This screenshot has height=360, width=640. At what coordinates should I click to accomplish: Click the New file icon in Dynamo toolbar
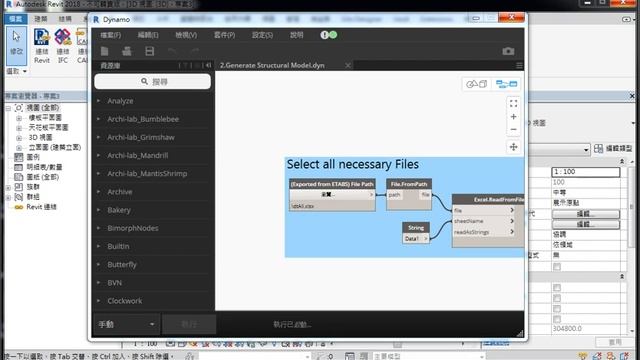(104, 51)
